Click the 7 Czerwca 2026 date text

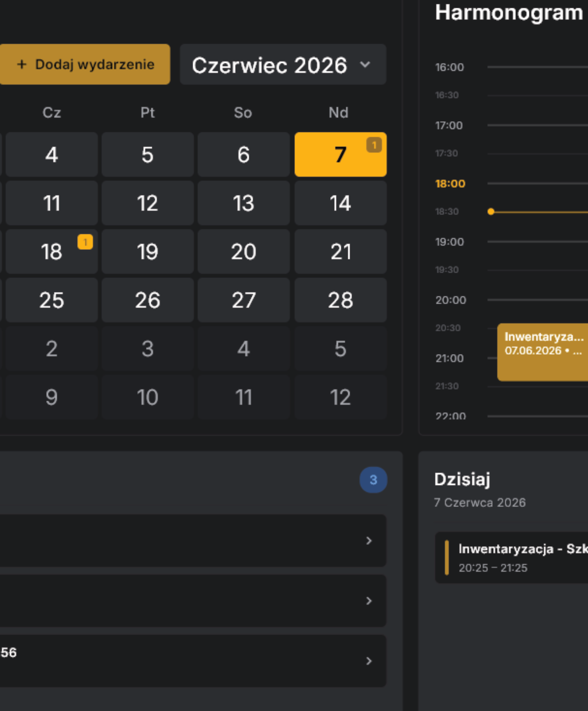[480, 503]
